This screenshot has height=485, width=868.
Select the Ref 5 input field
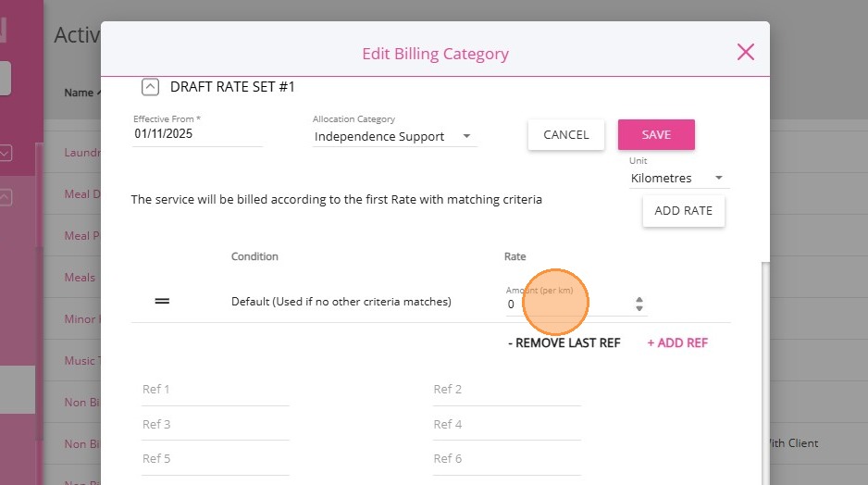click(x=215, y=459)
